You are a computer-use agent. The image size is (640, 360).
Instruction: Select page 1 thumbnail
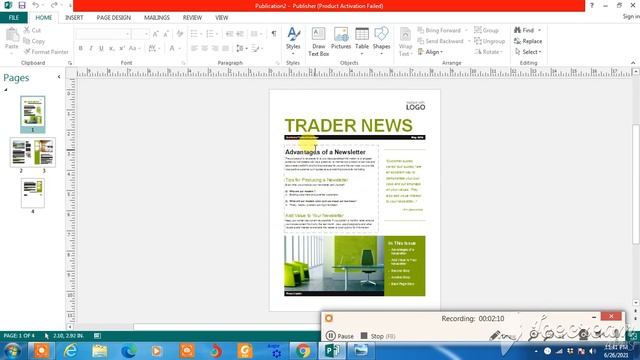click(x=33, y=111)
